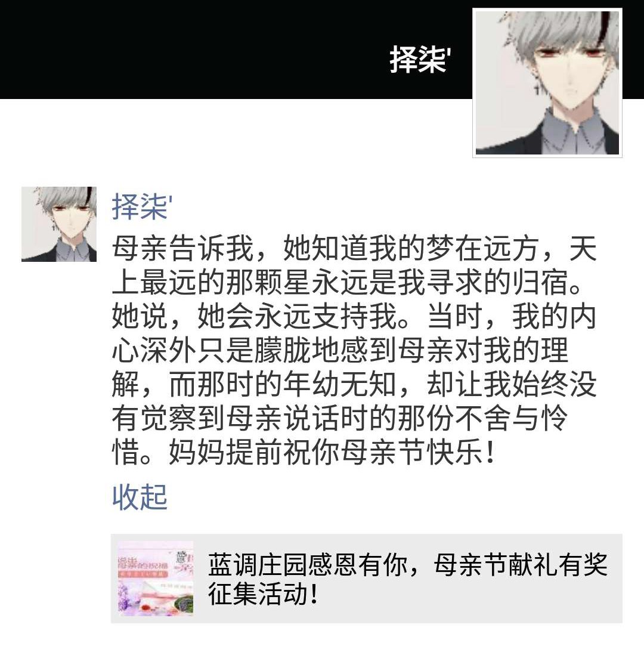Open the large profile avatar in the header

click(547, 82)
